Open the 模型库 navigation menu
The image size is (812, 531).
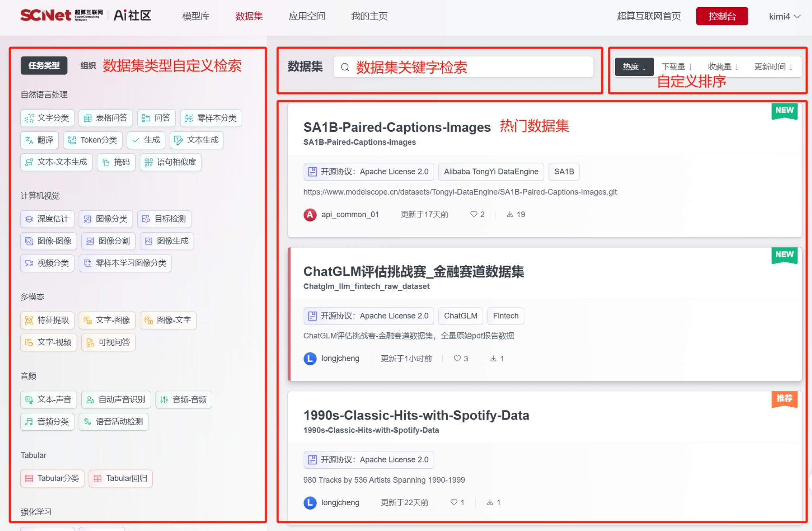[x=196, y=16]
